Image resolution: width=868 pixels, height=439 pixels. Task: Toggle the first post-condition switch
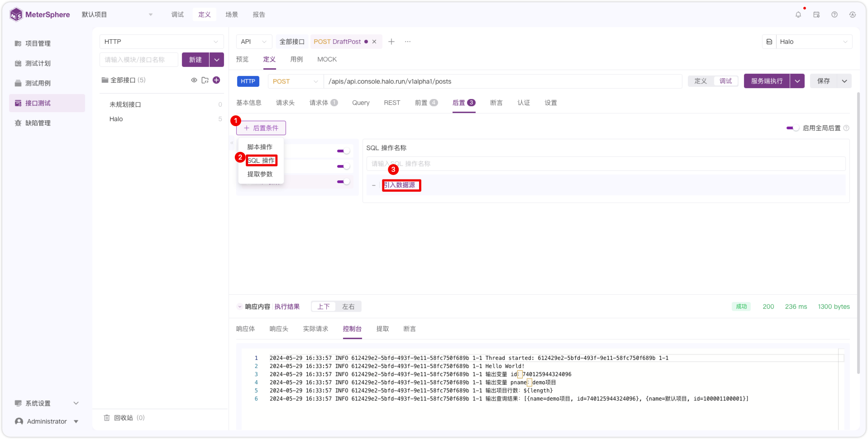point(343,151)
